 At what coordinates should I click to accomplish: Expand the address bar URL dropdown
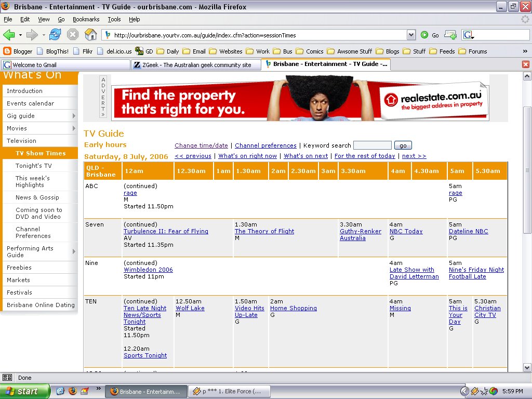pos(411,35)
